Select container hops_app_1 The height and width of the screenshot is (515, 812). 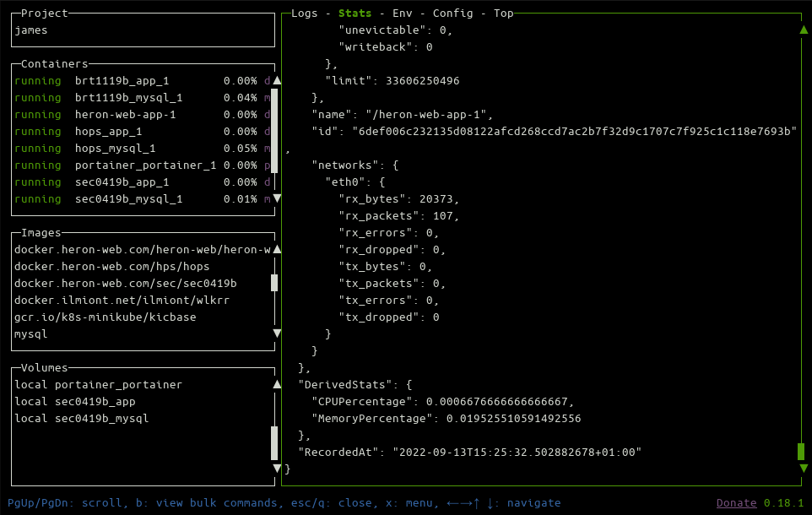click(143, 132)
